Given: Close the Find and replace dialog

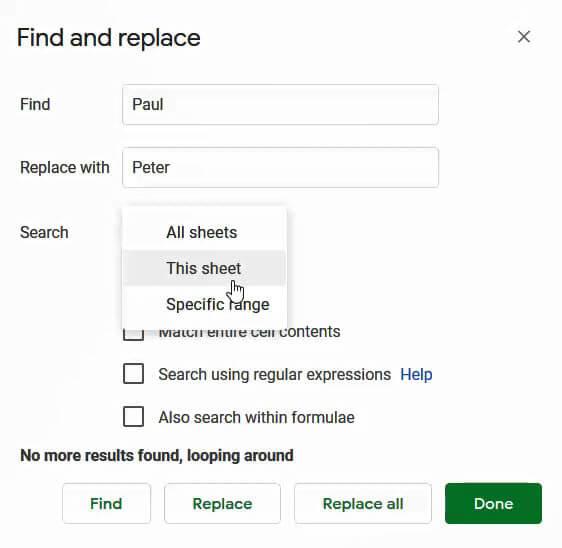Looking at the screenshot, I should click(x=524, y=37).
